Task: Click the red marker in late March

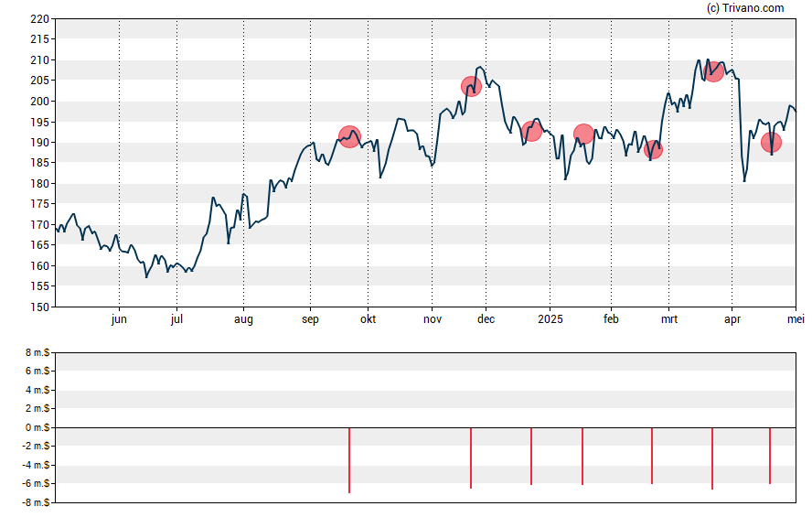Action: point(713,71)
